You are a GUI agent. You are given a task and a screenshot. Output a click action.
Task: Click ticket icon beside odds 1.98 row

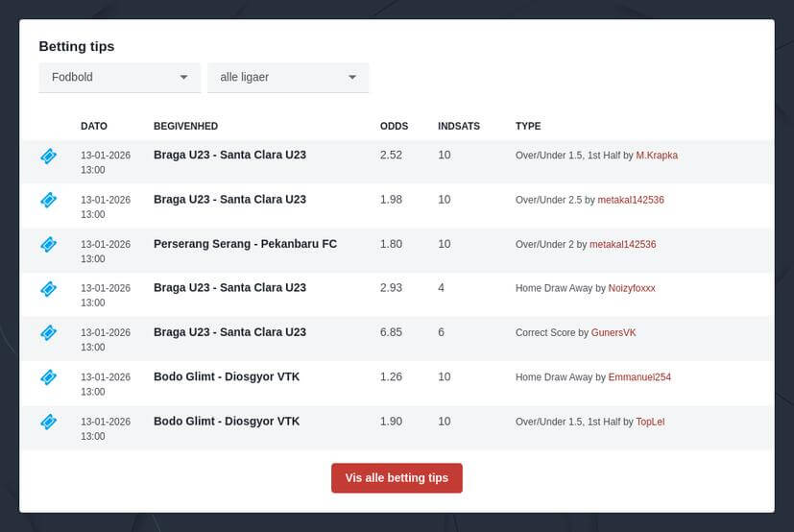[49, 200]
